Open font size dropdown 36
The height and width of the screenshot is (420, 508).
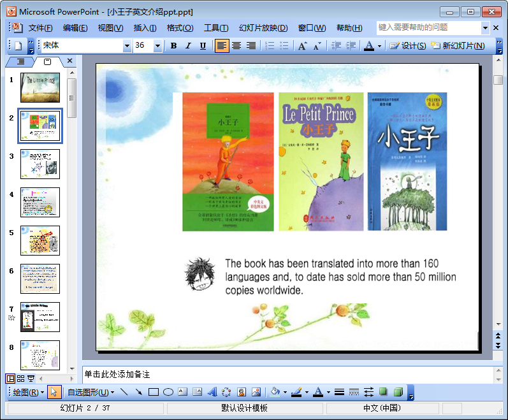[x=157, y=46]
